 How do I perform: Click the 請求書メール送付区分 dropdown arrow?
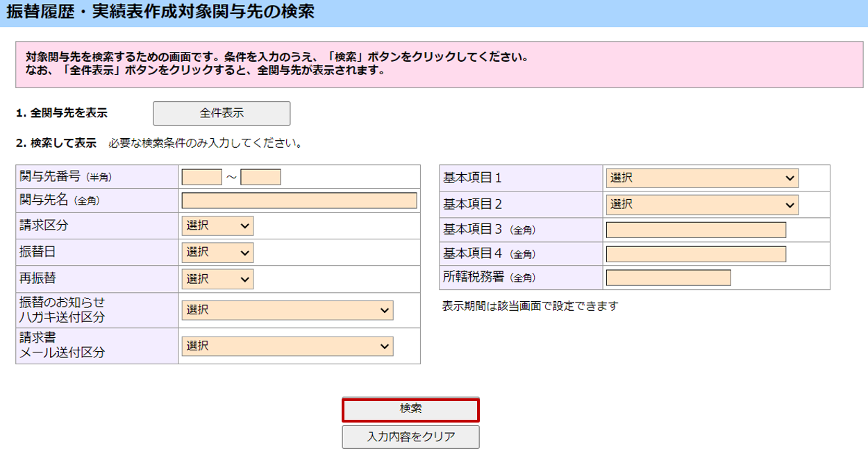[x=385, y=346]
